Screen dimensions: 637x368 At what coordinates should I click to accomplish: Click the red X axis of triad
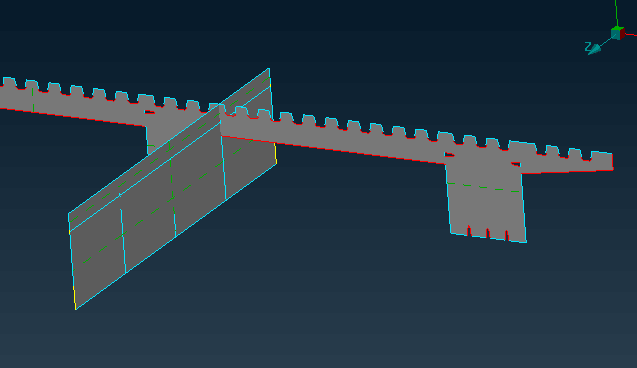(x=631, y=35)
